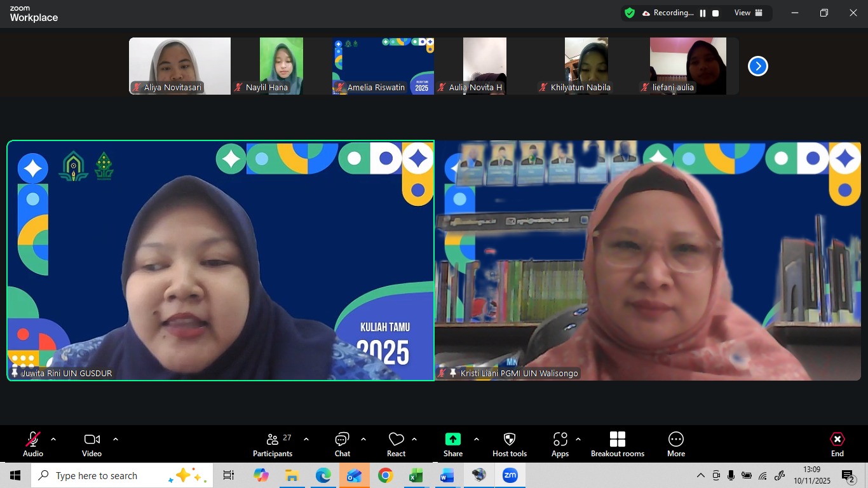This screenshot has height=488, width=868.
Task: Open the Apps icon
Action: pyautogui.click(x=560, y=444)
